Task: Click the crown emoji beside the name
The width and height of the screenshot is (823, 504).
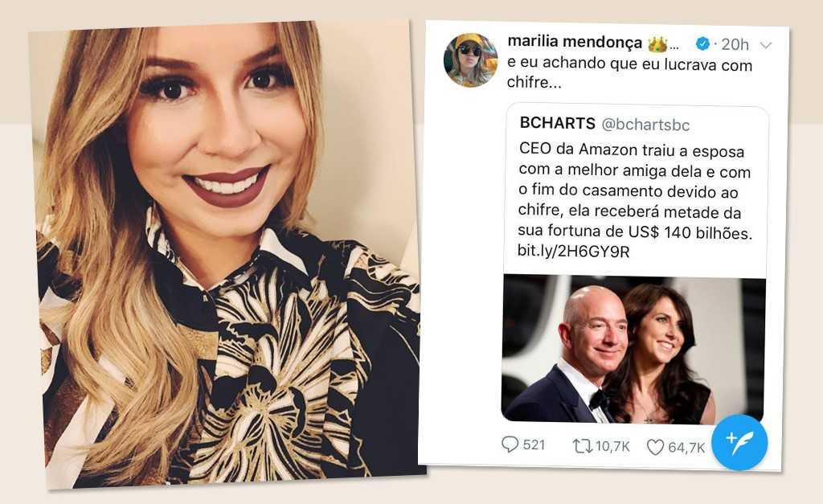Action: tap(657, 43)
